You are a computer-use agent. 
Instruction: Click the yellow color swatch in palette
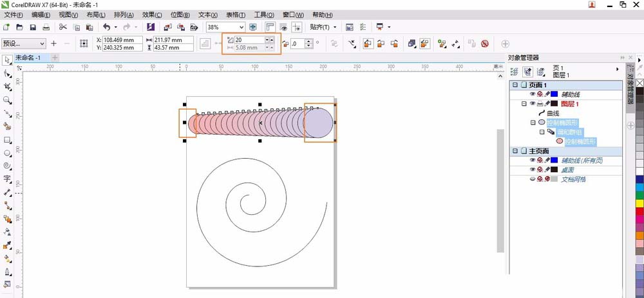[639, 203]
